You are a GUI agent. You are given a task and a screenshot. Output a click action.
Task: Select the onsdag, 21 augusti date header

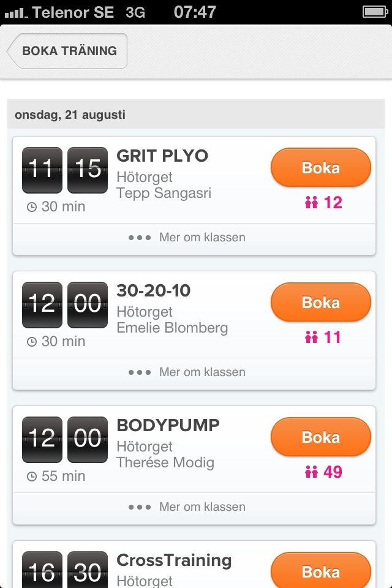70,115
